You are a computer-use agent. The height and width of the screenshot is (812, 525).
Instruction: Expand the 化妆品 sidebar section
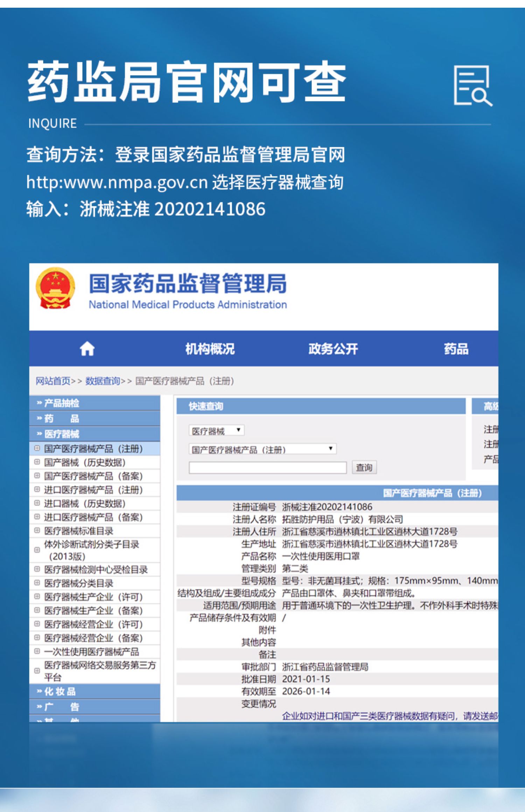point(94,691)
